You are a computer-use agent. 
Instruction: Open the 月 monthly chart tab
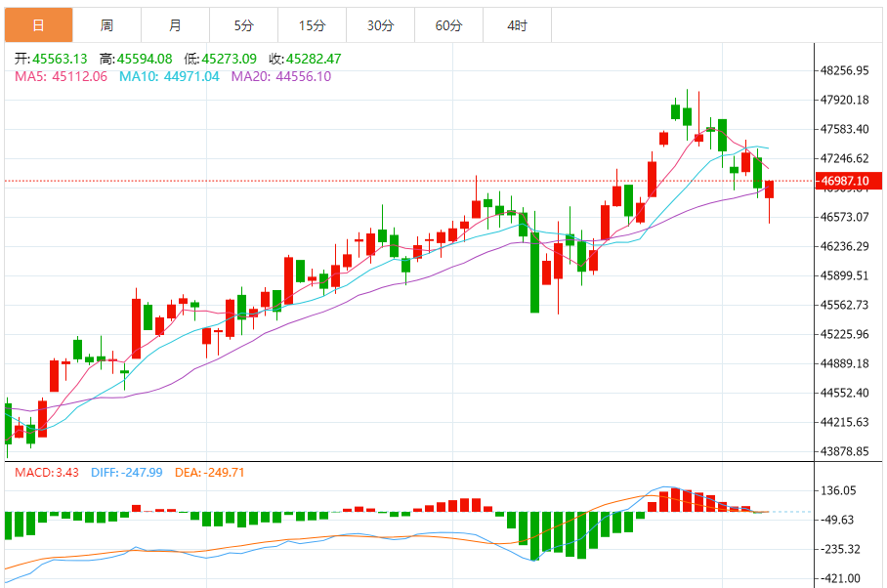click(x=175, y=24)
